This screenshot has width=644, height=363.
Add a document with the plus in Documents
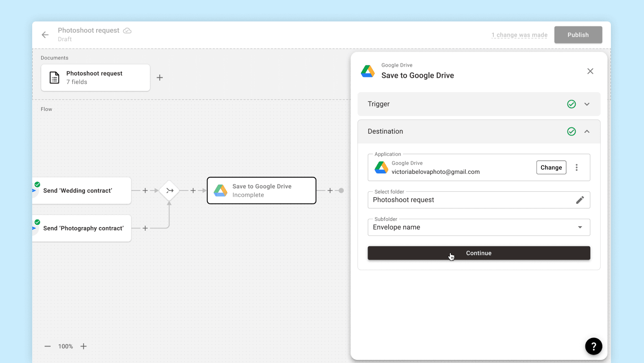[x=160, y=78]
